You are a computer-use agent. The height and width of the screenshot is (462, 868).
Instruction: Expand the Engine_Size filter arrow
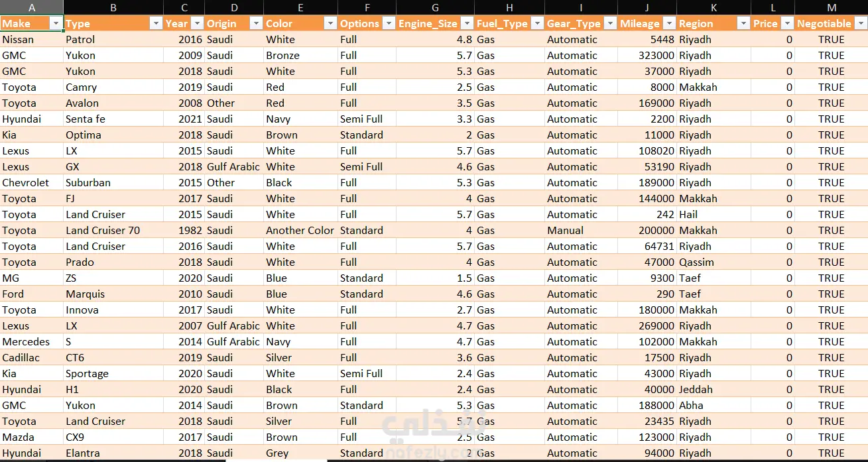[x=467, y=23]
